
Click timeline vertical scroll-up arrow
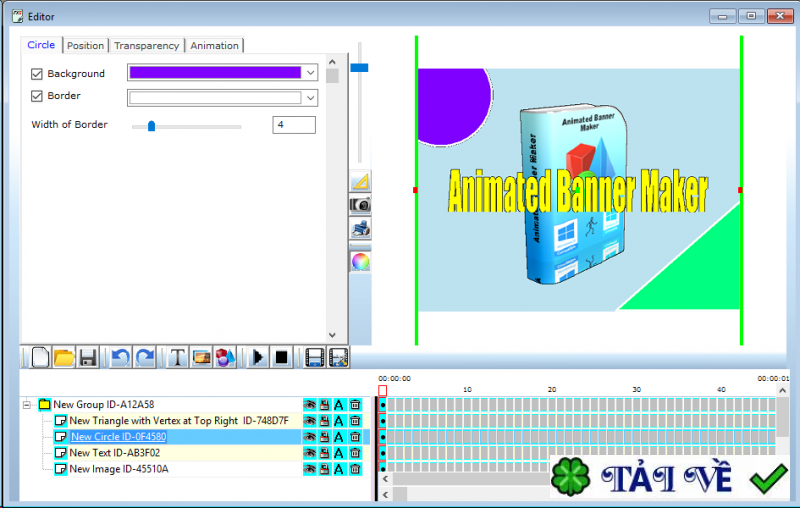[x=782, y=391]
